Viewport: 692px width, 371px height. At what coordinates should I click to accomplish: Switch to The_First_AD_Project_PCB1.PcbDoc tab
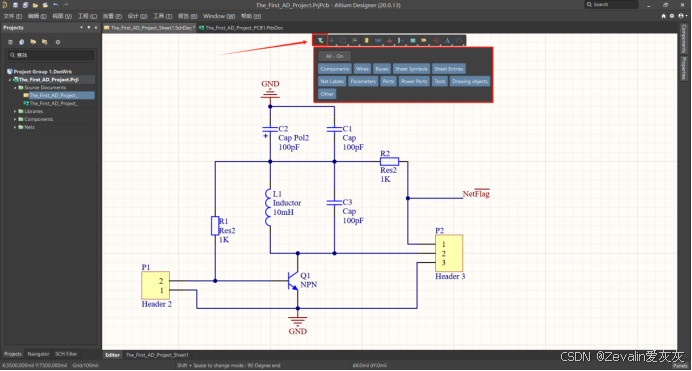click(241, 28)
